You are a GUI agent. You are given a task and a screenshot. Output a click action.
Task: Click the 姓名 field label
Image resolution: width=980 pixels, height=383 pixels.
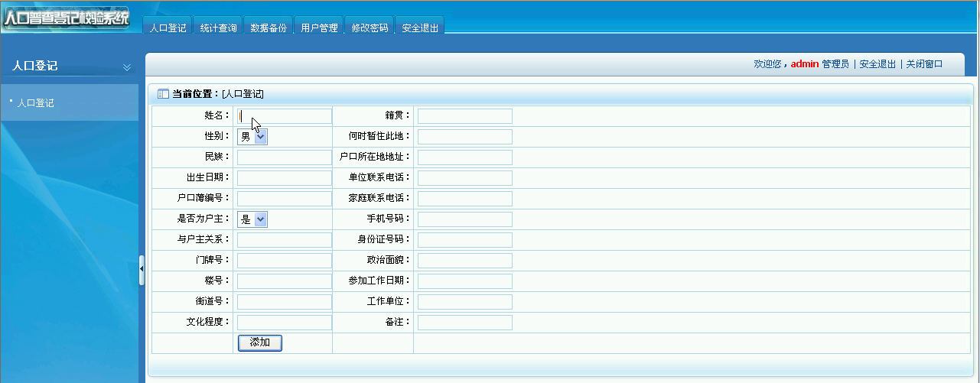point(217,116)
